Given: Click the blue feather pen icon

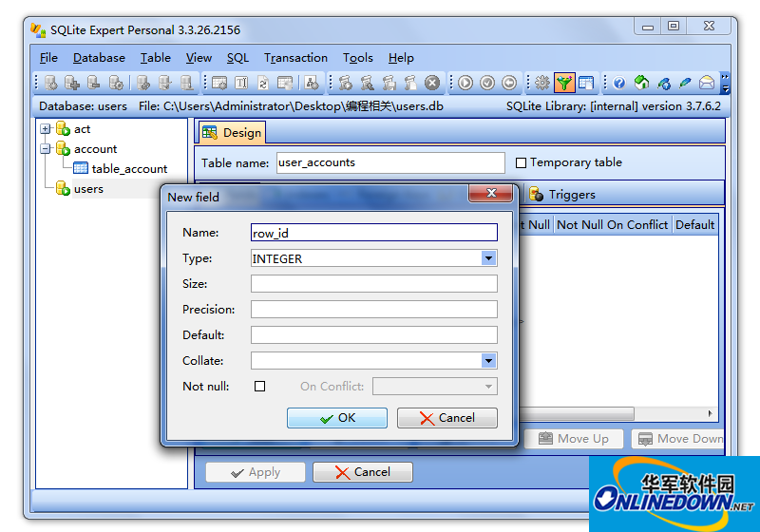Looking at the screenshot, I should [x=685, y=83].
